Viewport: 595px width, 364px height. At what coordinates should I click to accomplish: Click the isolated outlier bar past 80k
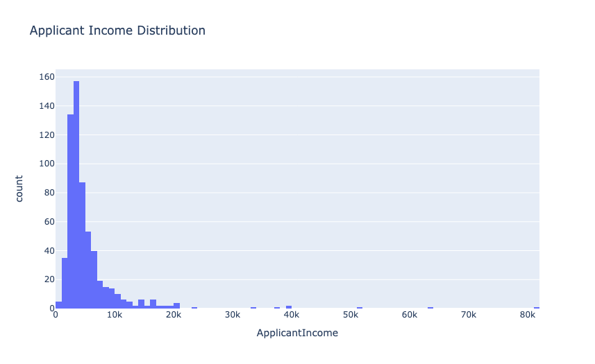pos(537,308)
